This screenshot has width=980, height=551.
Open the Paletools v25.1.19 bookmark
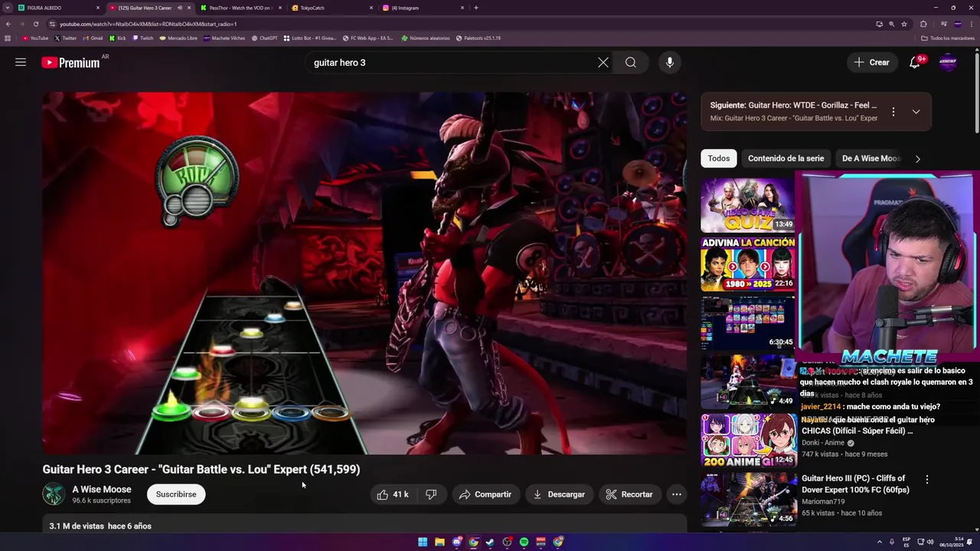coord(478,37)
